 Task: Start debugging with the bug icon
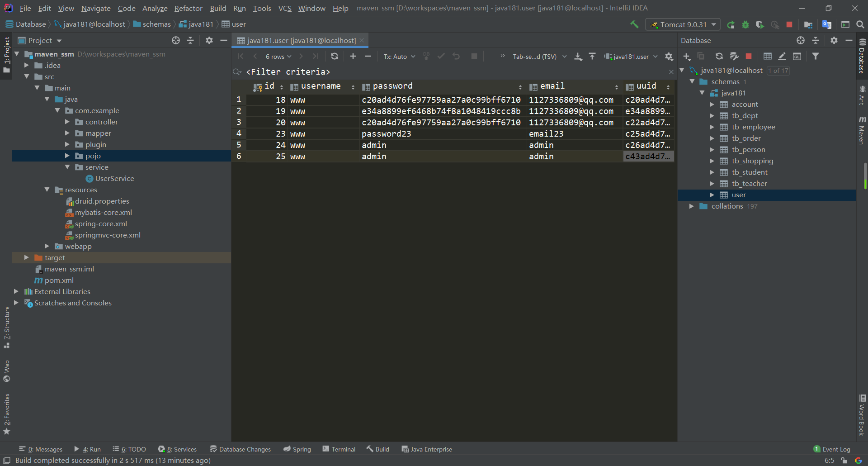click(745, 24)
